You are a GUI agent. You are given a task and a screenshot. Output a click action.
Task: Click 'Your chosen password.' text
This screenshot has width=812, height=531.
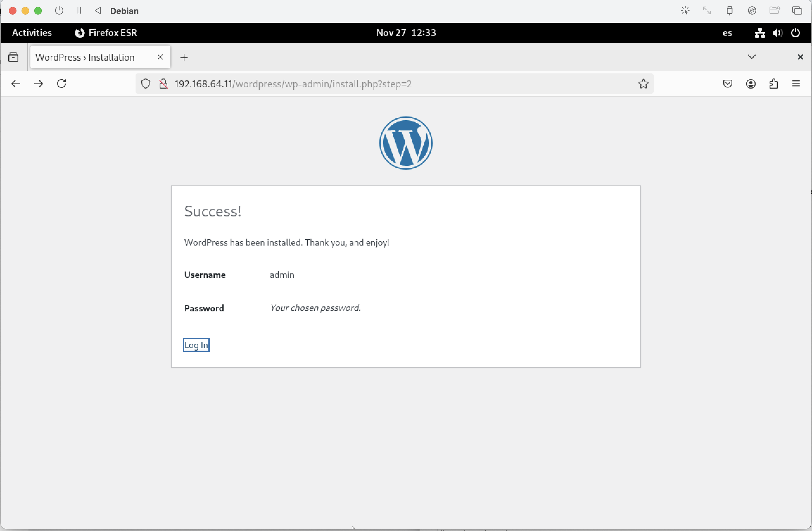click(x=315, y=308)
